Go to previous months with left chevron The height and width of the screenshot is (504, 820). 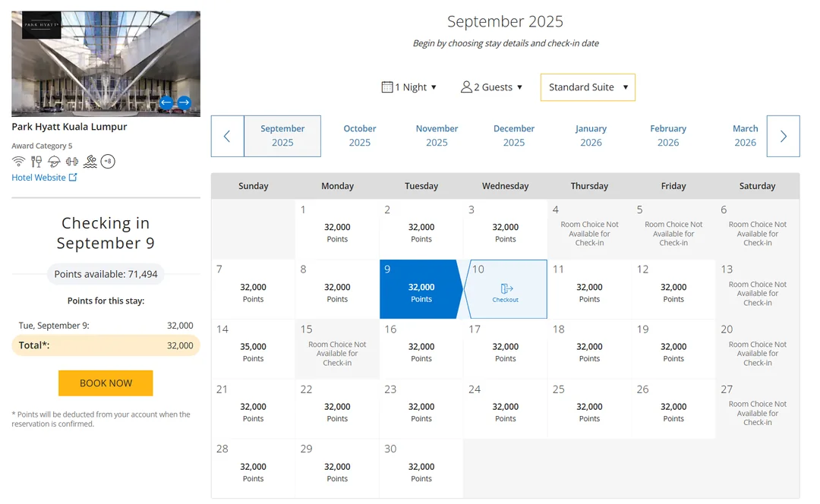(227, 137)
